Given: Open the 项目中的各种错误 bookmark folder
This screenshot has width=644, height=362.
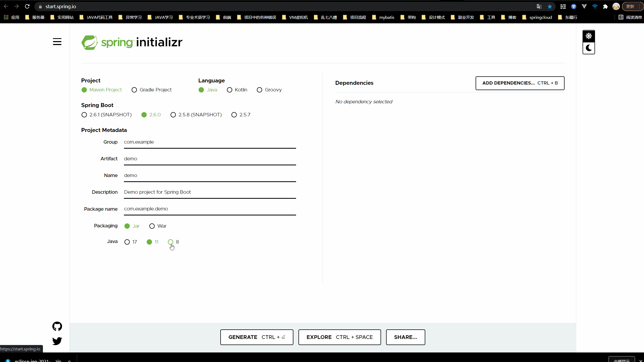Looking at the screenshot, I should [256, 17].
